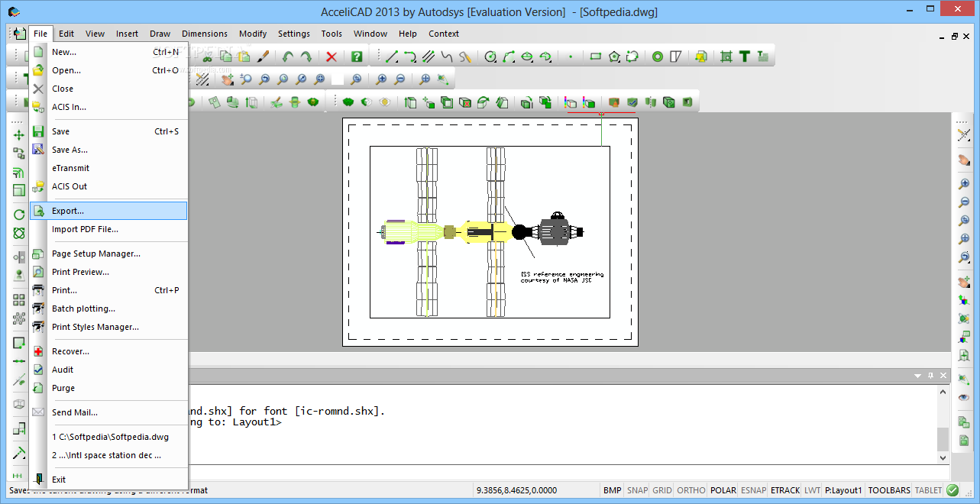Click Import PDF File... menu entry

(x=108, y=229)
